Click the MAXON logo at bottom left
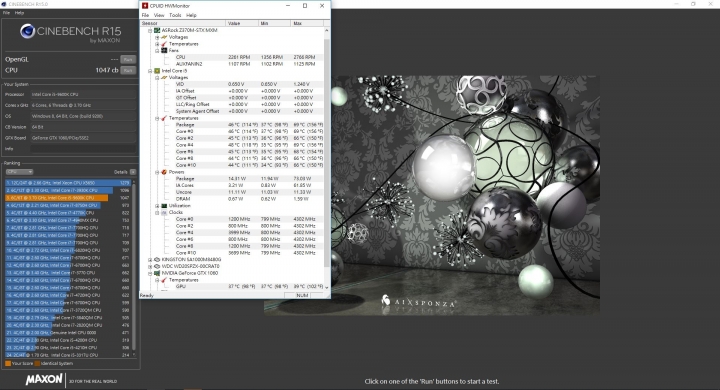The image size is (720, 390). pyautogui.click(x=44, y=380)
